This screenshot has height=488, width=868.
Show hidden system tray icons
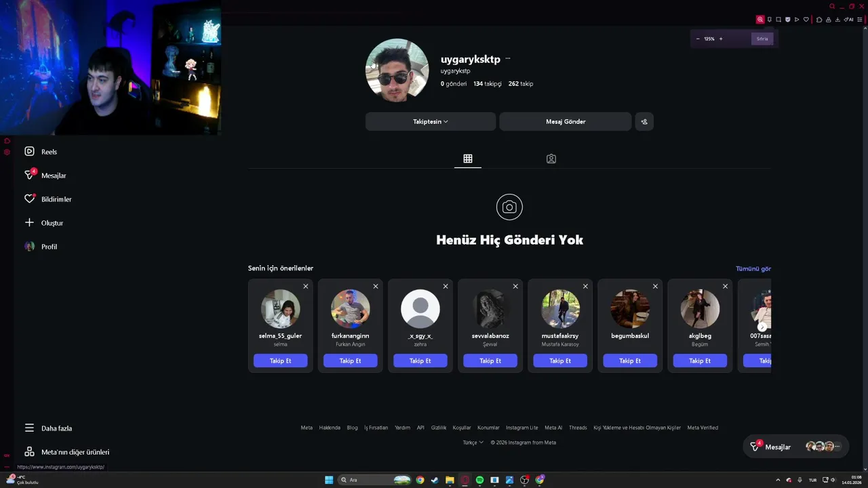click(x=778, y=480)
